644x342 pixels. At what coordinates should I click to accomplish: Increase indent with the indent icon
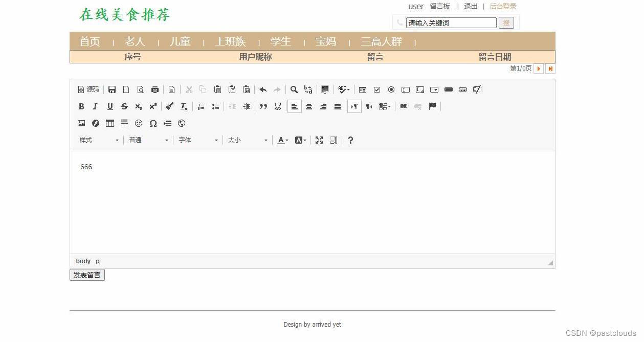247,106
